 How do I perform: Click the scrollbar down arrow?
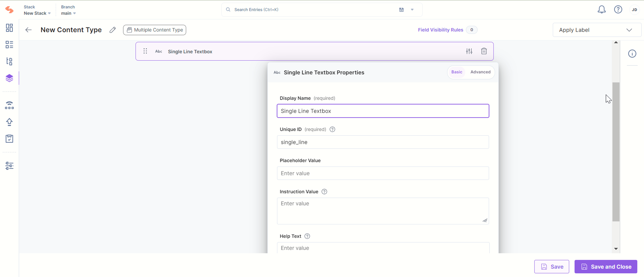[616, 249]
